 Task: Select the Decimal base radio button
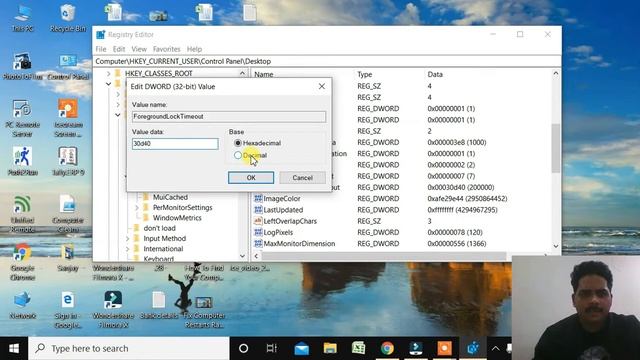coord(238,156)
